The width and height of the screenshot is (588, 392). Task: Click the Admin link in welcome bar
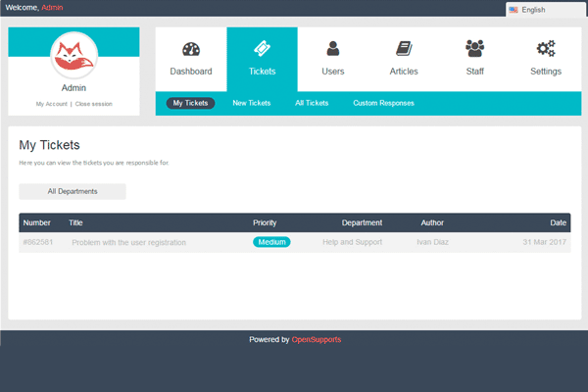[52, 8]
